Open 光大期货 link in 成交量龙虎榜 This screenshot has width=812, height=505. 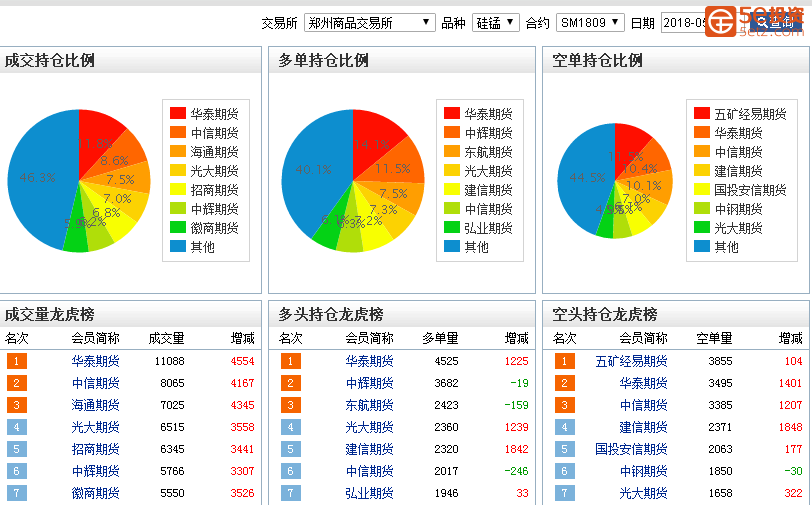click(95, 427)
